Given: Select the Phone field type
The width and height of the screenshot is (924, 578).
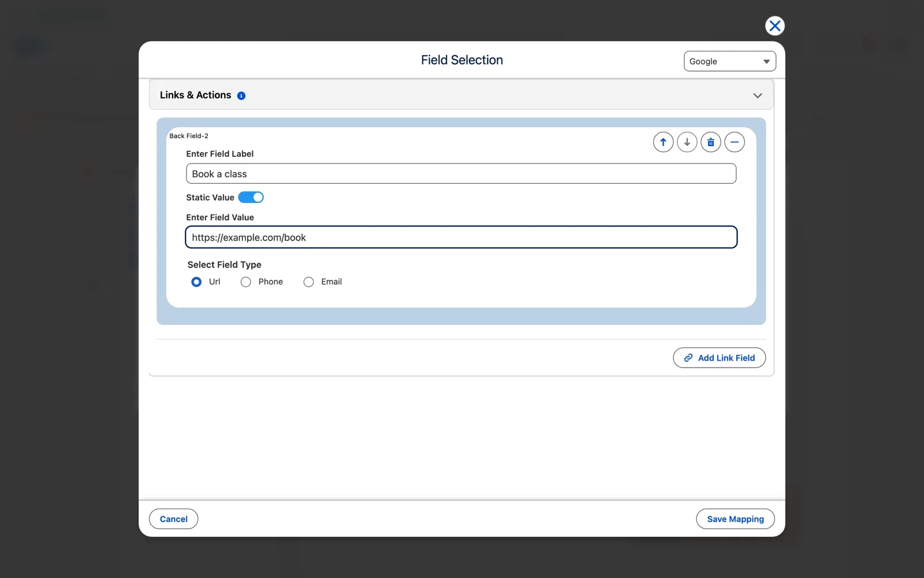Looking at the screenshot, I should 246,282.
